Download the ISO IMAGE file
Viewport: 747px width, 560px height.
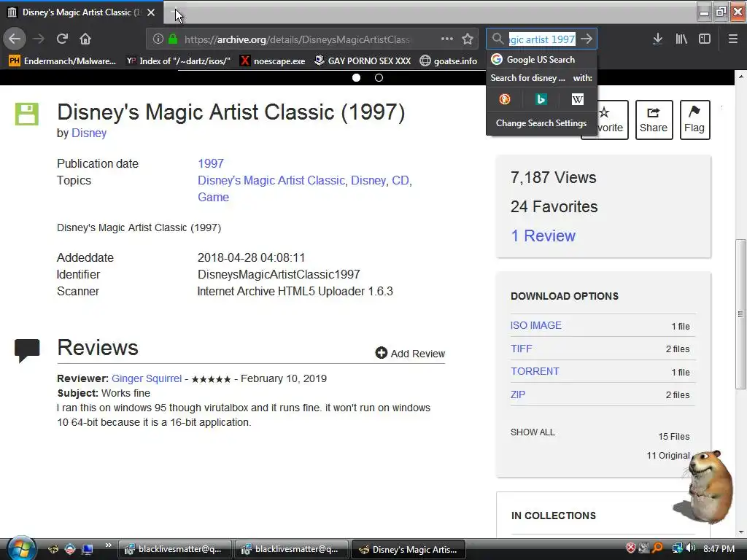[536, 325]
